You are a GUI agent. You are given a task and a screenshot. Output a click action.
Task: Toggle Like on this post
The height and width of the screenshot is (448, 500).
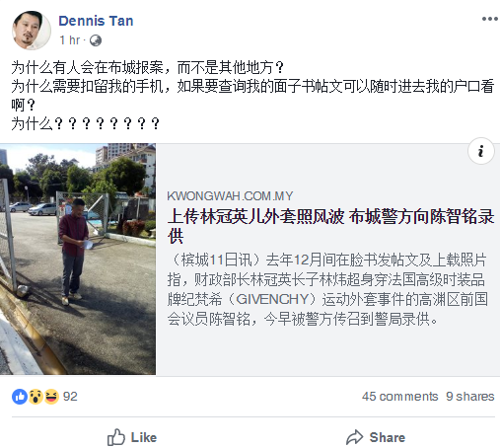point(132,437)
